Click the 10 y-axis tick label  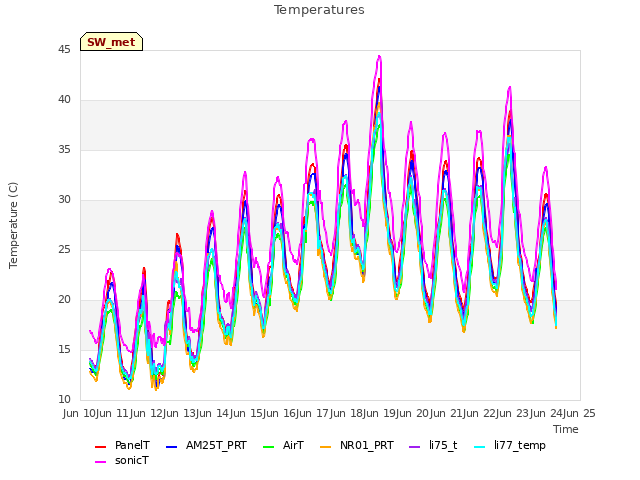(64, 400)
